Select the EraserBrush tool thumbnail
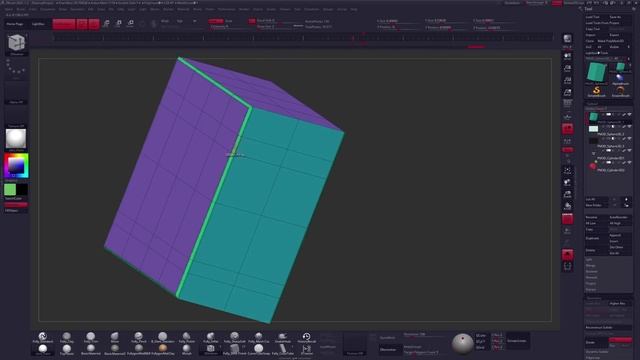 click(x=620, y=91)
